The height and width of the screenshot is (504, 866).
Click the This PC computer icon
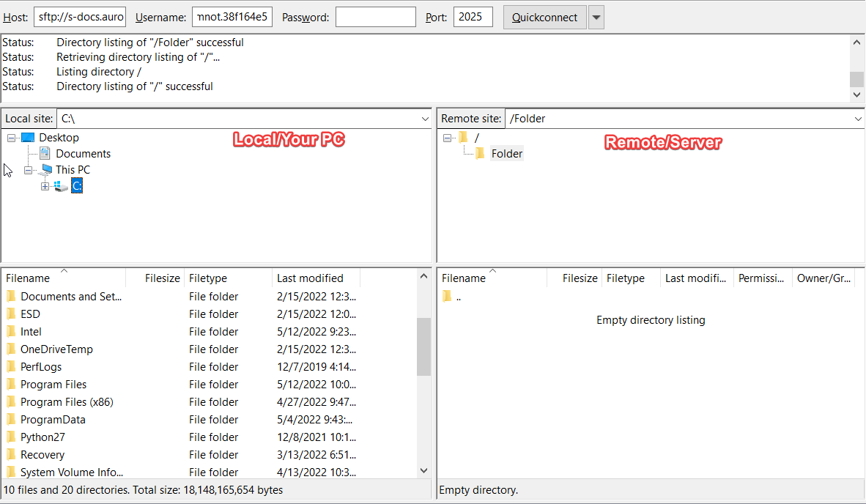click(x=45, y=169)
